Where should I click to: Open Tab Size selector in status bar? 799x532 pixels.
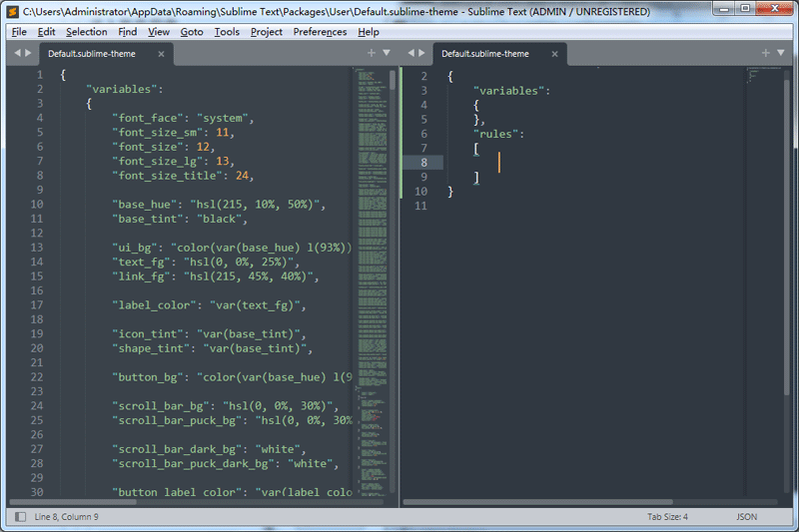666,517
